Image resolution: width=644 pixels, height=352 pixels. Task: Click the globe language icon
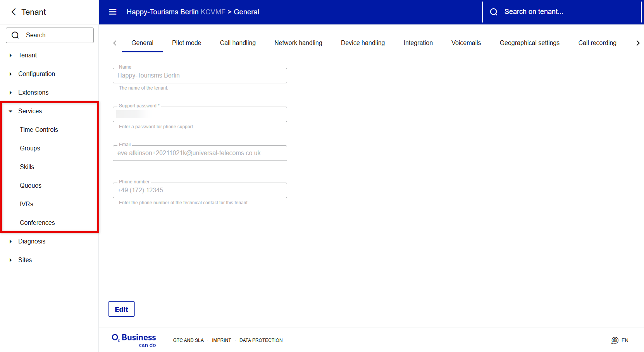(x=615, y=340)
